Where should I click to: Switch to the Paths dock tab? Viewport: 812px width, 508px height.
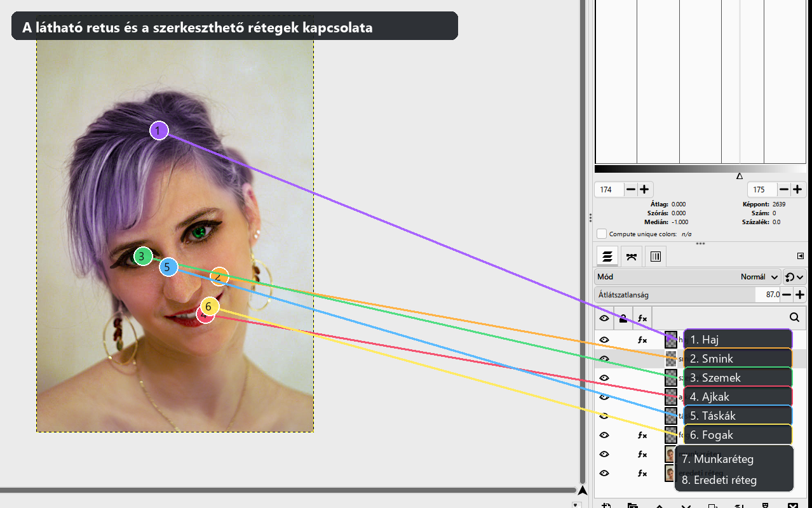[x=632, y=257]
